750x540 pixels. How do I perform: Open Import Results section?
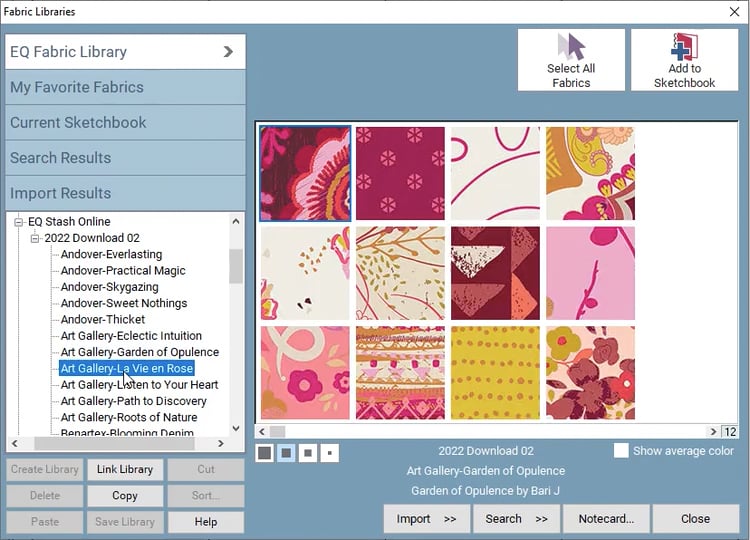click(125, 193)
